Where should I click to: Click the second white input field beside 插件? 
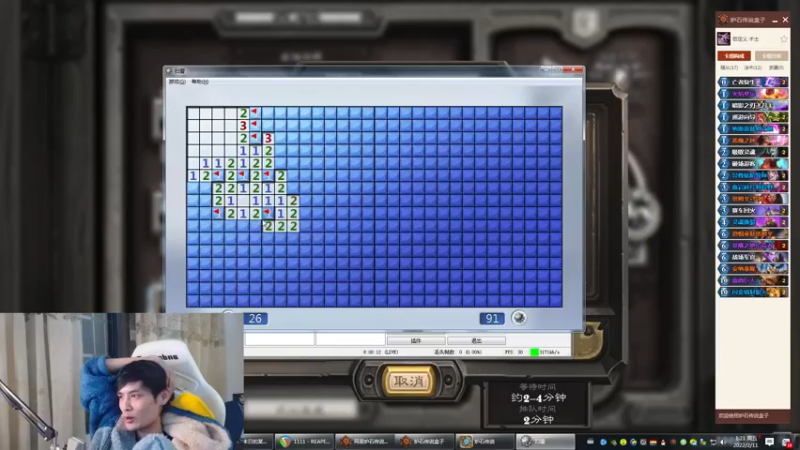350,339
